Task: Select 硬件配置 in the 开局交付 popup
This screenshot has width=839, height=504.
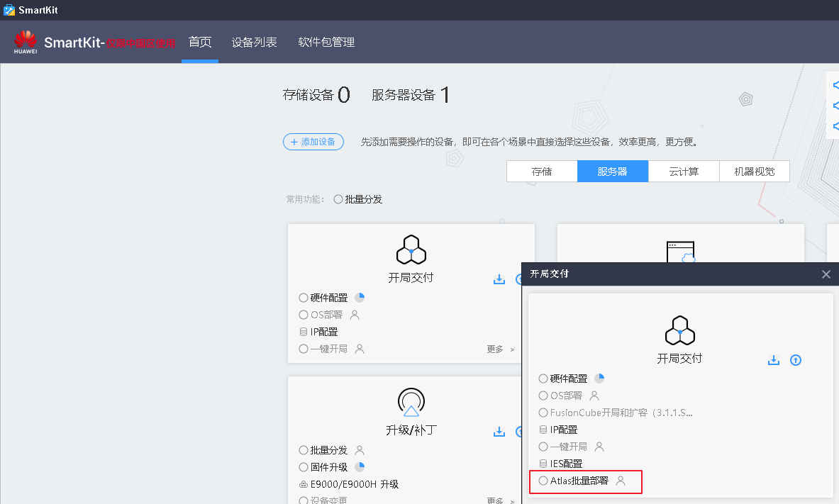Action: point(563,379)
